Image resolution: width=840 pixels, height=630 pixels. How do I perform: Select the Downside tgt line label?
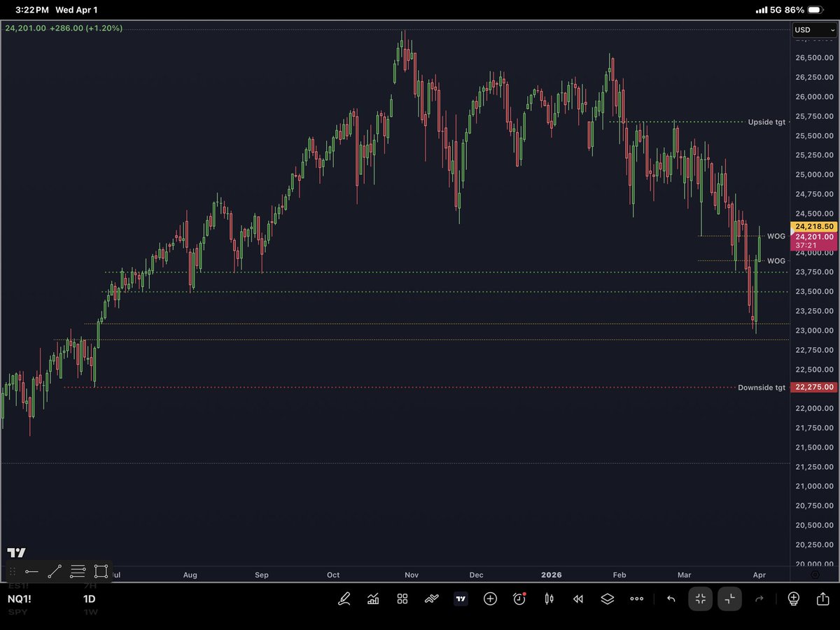pyautogui.click(x=762, y=387)
